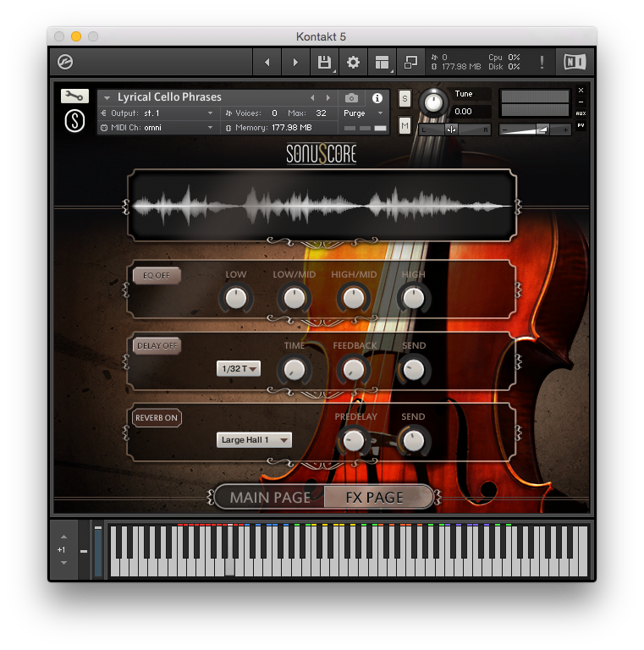This screenshot has height=650, width=644.
Task: Shift keyboard octave up arrow
Action: coord(63,537)
